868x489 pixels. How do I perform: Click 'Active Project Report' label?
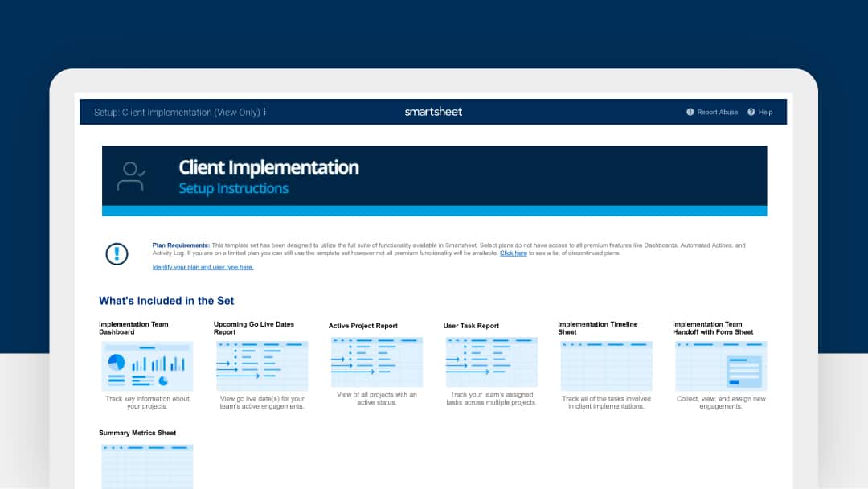(x=362, y=326)
